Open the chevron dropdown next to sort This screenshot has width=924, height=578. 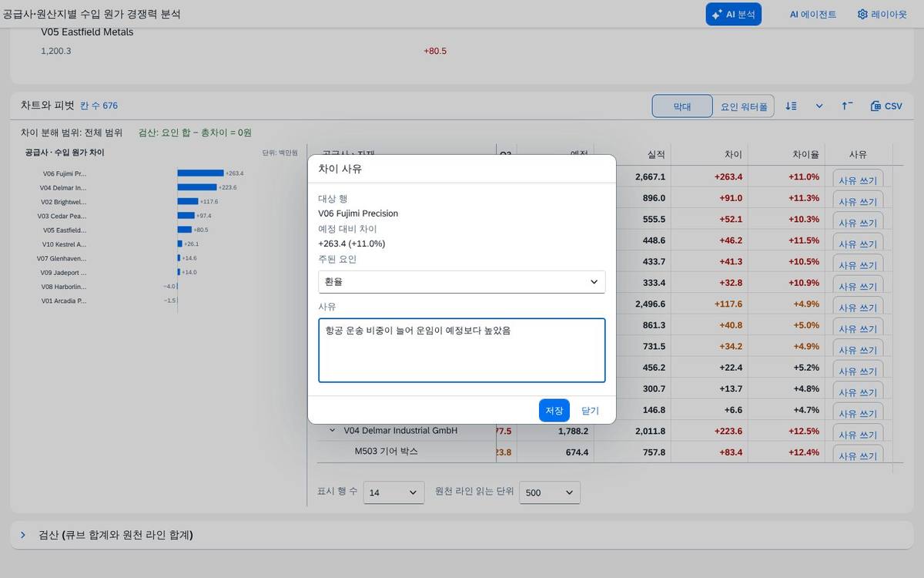[x=819, y=106]
